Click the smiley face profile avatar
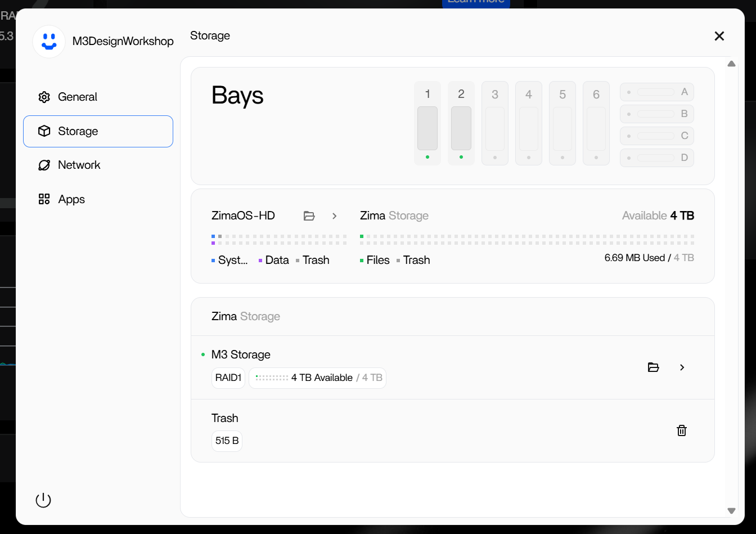Image resolution: width=756 pixels, height=534 pixels. 49,41
